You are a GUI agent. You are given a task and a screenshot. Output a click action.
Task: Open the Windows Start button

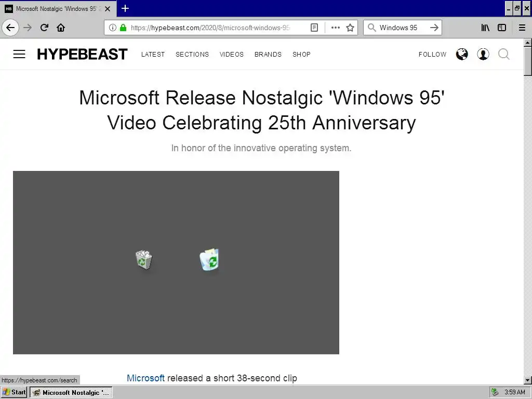pos(14,392)
